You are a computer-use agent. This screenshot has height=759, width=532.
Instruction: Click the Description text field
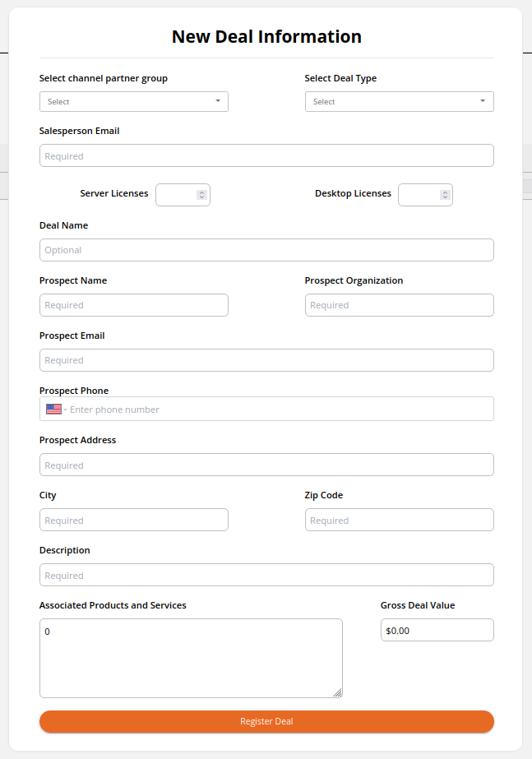[x=266, y=576]
